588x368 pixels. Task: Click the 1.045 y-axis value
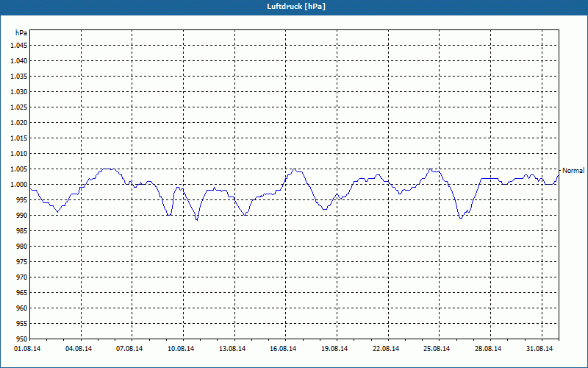pos(21,46)
